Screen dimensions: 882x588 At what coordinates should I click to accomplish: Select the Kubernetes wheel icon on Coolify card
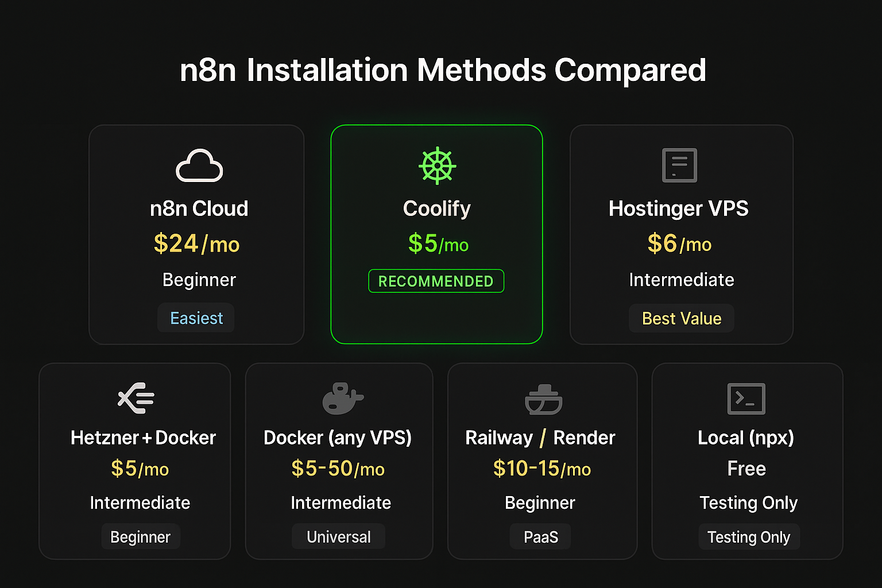point(436,166)
